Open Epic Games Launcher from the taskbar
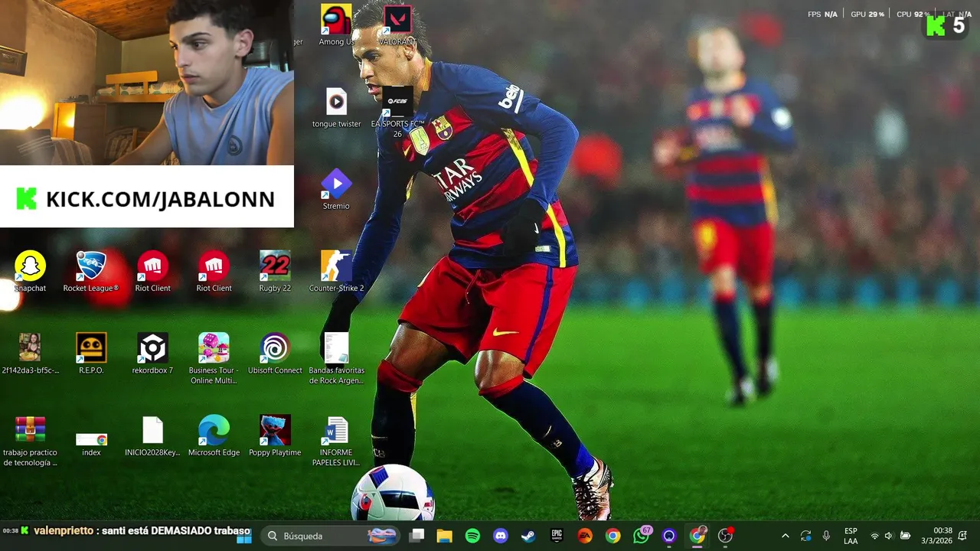 click(557, 536)
